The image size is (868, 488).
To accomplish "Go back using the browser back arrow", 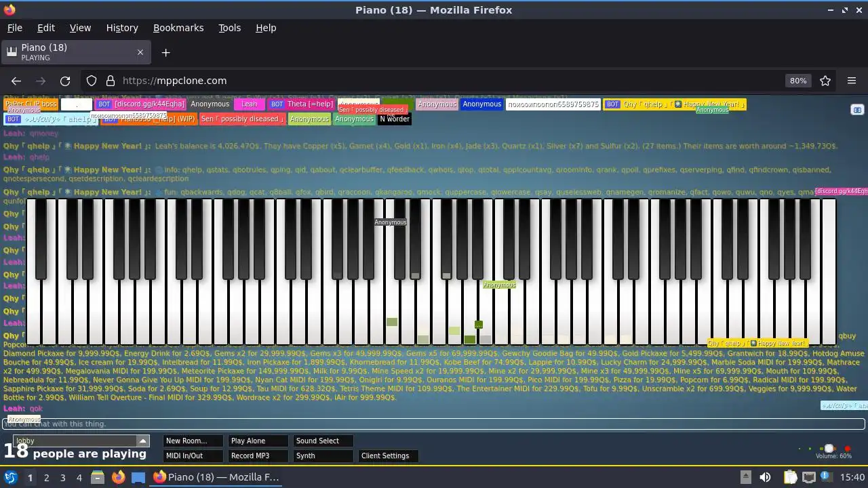I will pos(16,81).
